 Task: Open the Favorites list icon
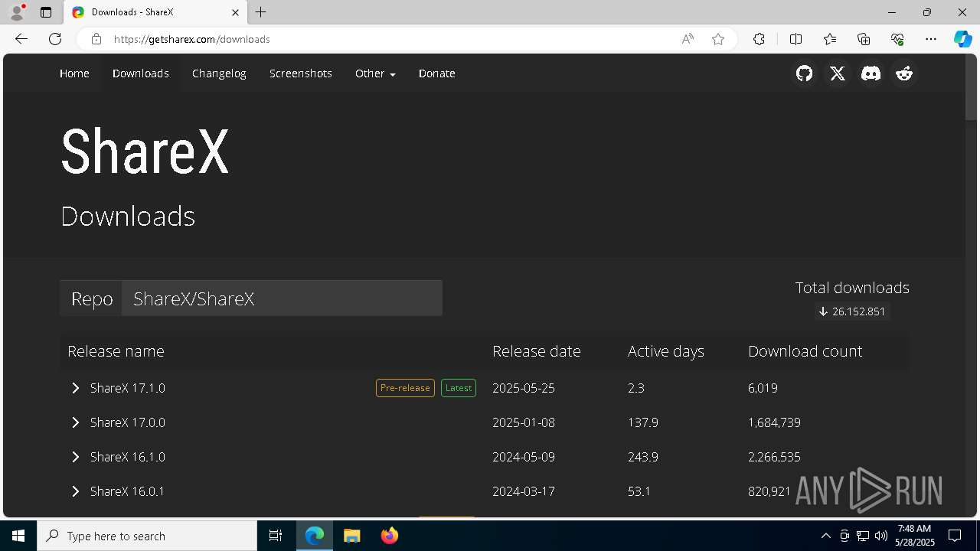coord(830,39)
